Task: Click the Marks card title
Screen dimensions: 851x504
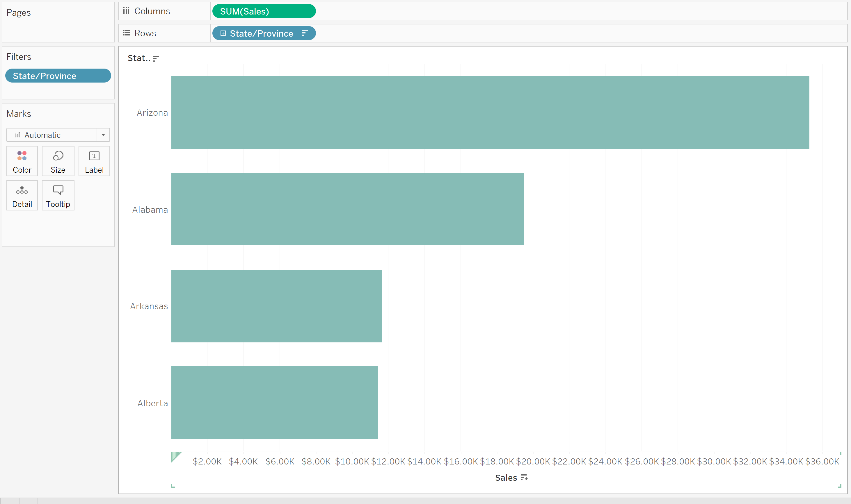Action: (19, 113)
